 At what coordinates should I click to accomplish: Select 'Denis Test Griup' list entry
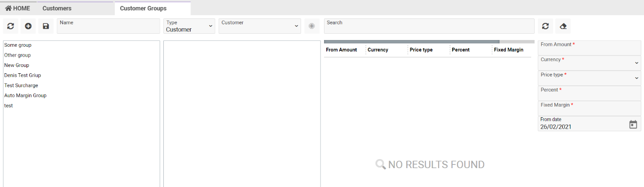click(23, 76)
